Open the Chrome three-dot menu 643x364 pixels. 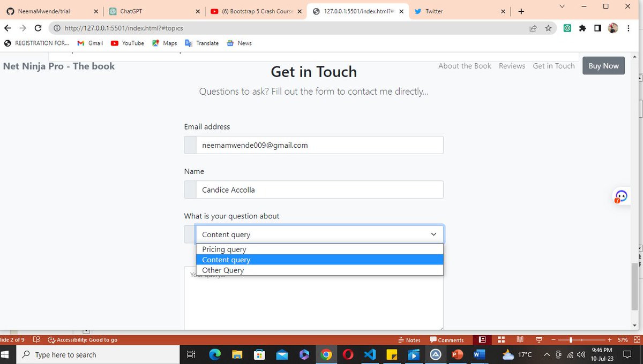(628, 28)
